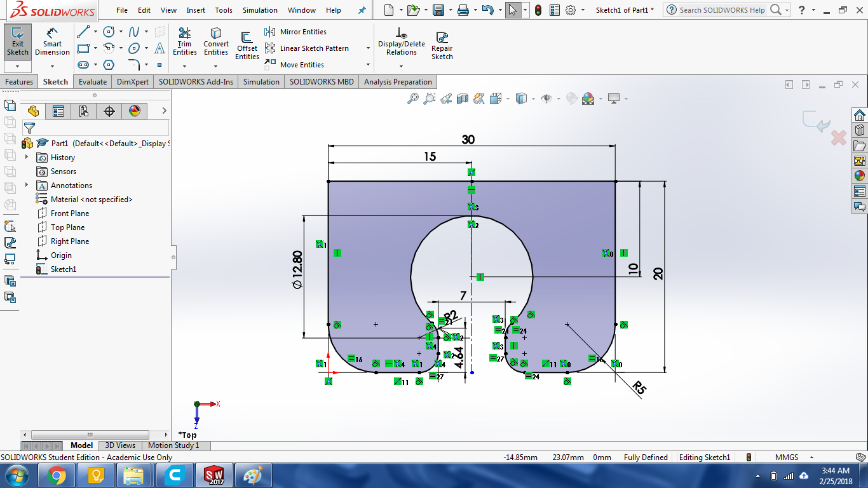This screenshot has width=868, height=488.
Task: Open the Tools menu
Action: (224, 10)
